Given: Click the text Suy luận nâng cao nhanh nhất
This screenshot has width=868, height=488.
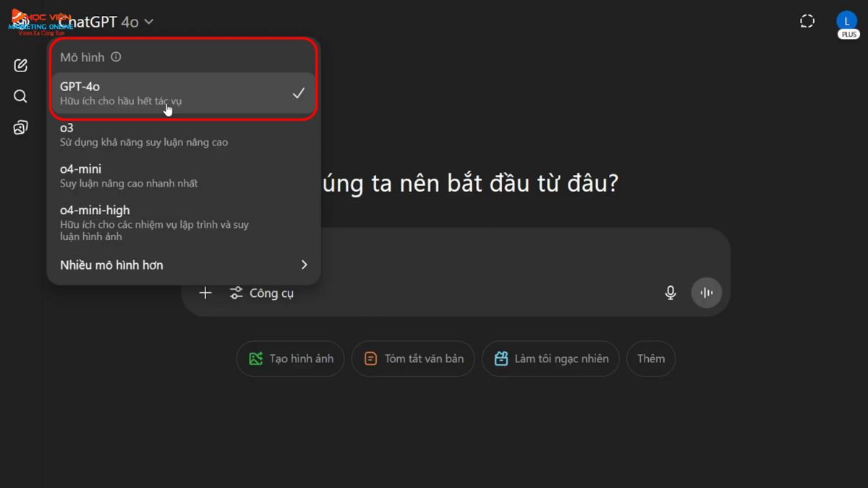Looking at the screenshot, I should [129, 184].
